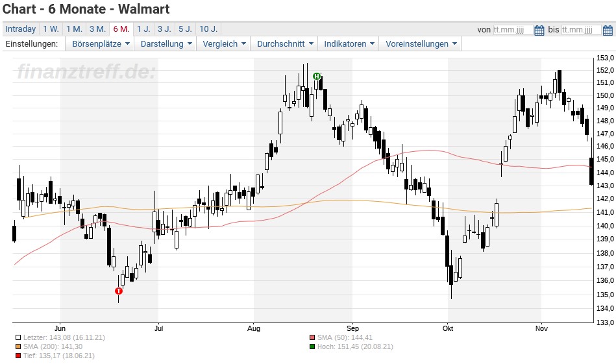Click the 145,0 y-axis price label
The height and width of the screenshot is (364, 616).
(x=605, y=159)
